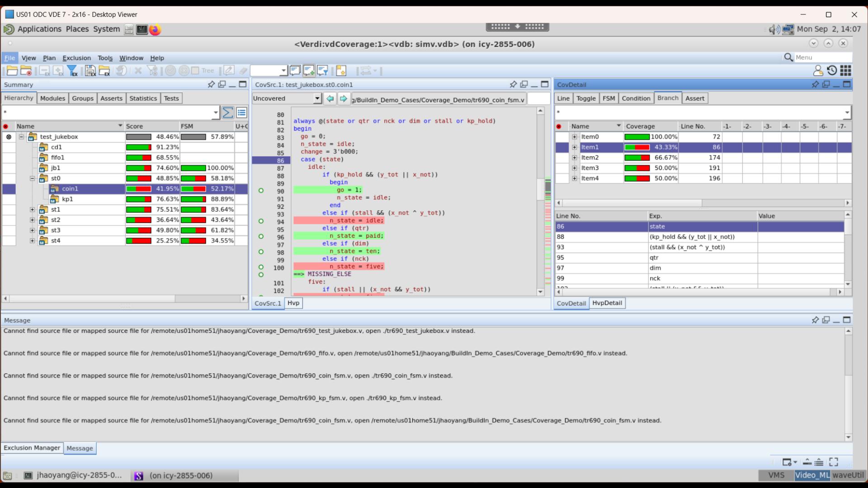Toggle green circle marker at line 96
The width and height of the screenshot is (868, 488).
click(x=261, y=237)
